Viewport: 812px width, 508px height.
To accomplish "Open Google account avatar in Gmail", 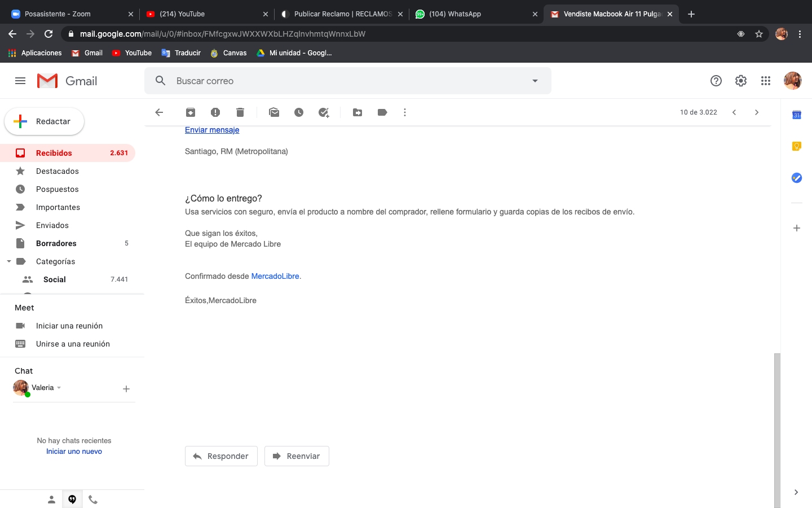I will tap(793, 81).
